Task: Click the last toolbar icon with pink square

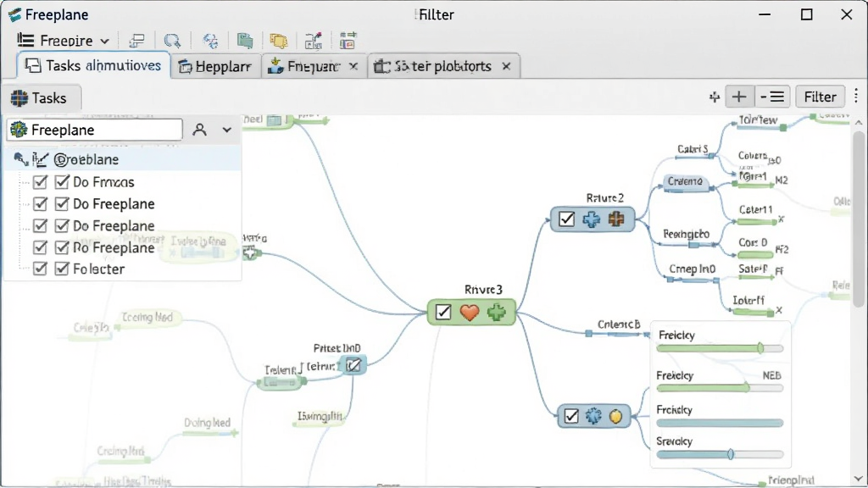Action: (x=348, y=41)
